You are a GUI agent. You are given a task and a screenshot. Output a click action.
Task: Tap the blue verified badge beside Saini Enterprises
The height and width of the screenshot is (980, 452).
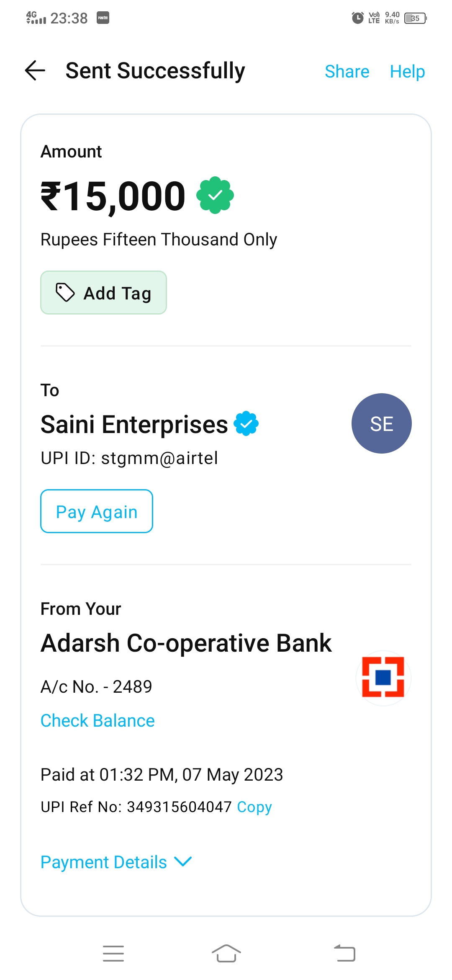click(x=246, y=423)
